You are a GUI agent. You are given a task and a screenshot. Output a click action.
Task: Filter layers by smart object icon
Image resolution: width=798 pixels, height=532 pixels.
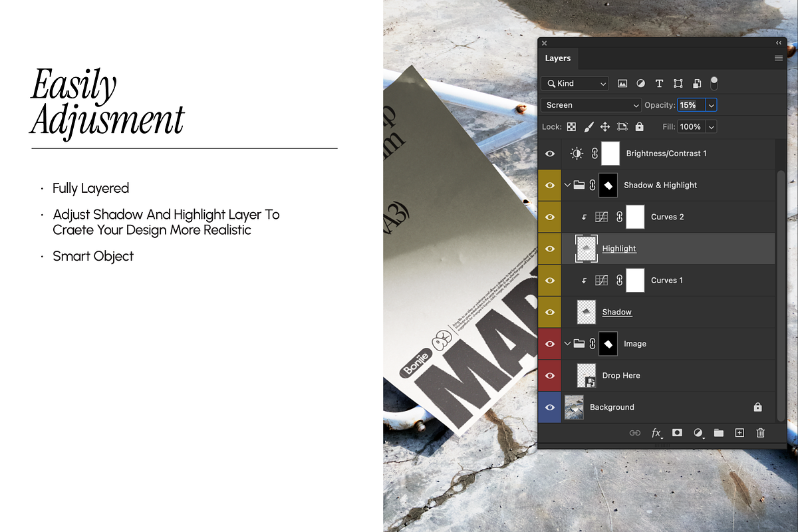tap(697, 84)
